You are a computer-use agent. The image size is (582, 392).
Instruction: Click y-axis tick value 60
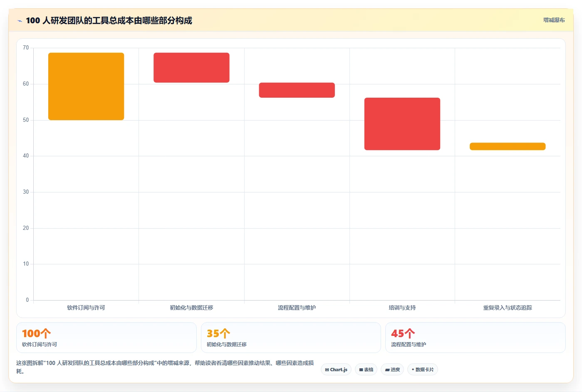point(26,84)
